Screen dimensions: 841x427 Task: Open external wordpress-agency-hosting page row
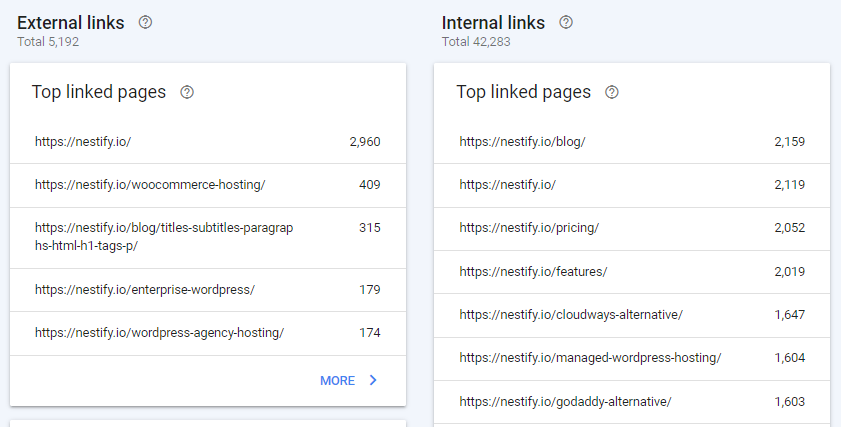tap(208, 333)
